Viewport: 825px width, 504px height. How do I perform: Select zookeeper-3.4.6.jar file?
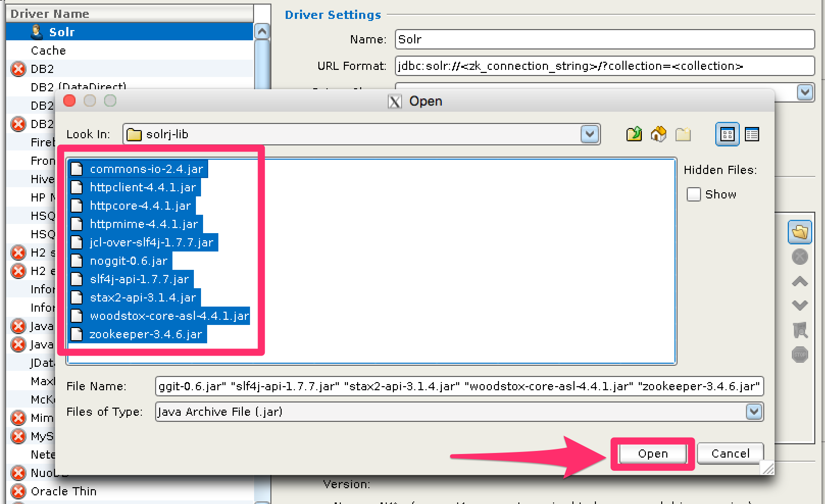tap(145, 334)
